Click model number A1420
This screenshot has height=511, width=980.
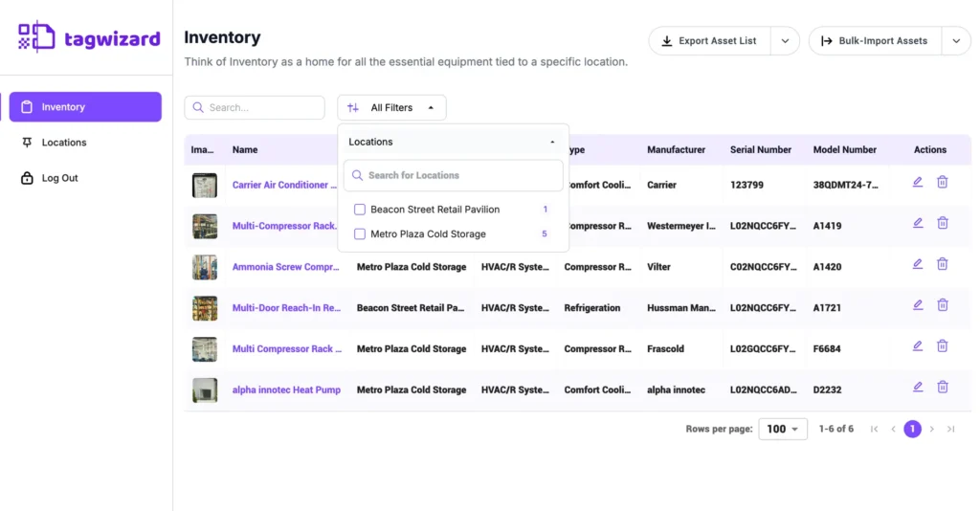click(x=827, y=267)
